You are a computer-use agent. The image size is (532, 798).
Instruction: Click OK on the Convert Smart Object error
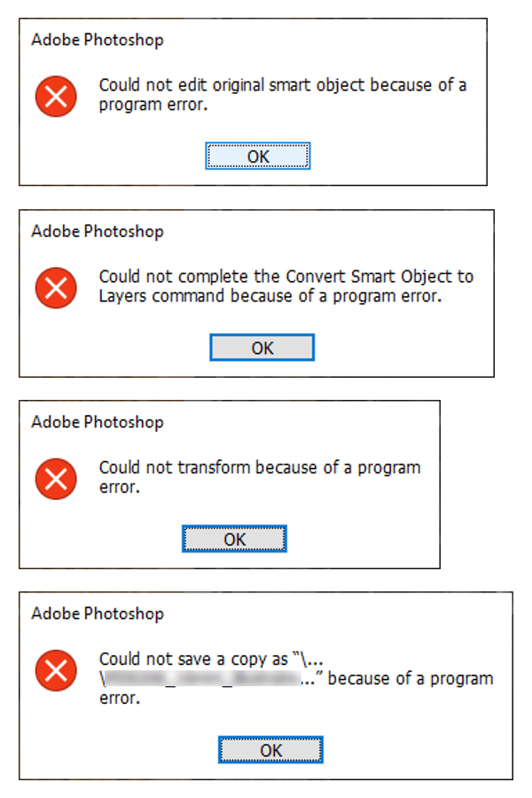point(262,348)
